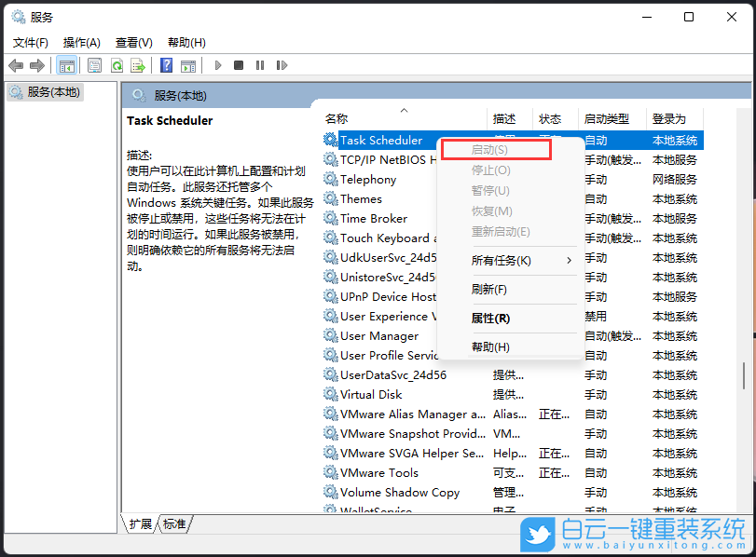Start the service with the play toolbar icon

click(x=217, y=65)
